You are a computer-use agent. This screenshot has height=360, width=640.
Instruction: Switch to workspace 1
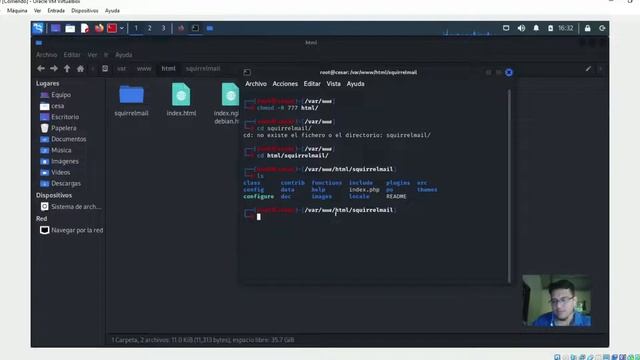pyautogui.click(x=136, y=28)
